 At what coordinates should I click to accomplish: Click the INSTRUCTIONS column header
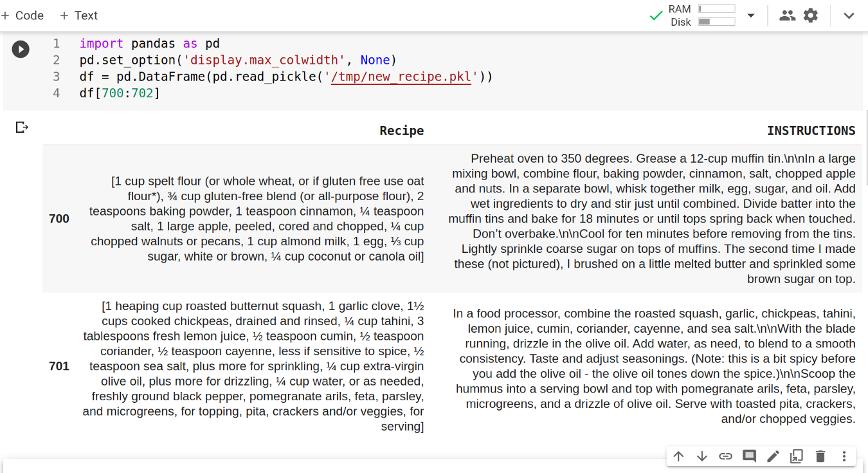[811, 131]
